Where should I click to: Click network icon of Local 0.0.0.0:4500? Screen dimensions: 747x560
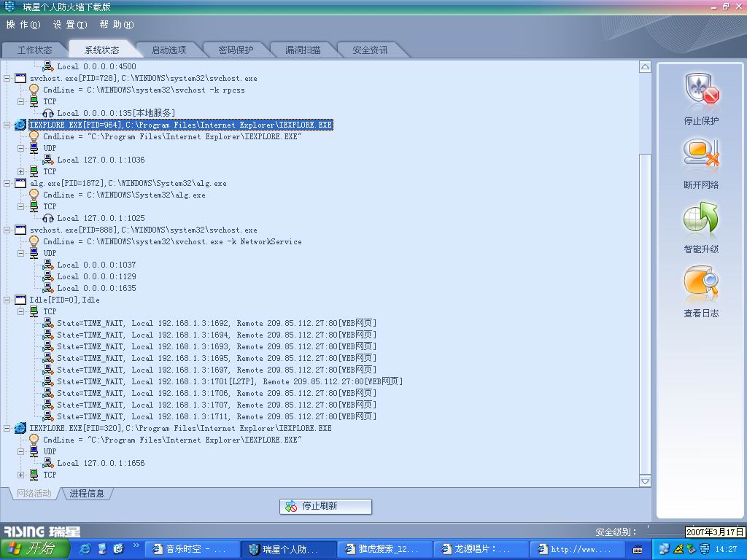48,66
